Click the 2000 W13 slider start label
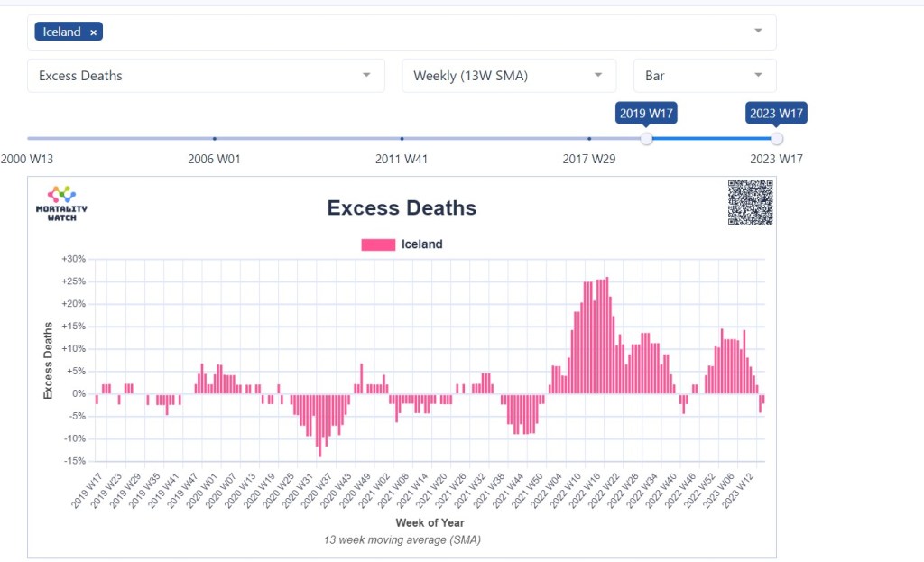Viewport: 924px width, 562px height. 26,159
